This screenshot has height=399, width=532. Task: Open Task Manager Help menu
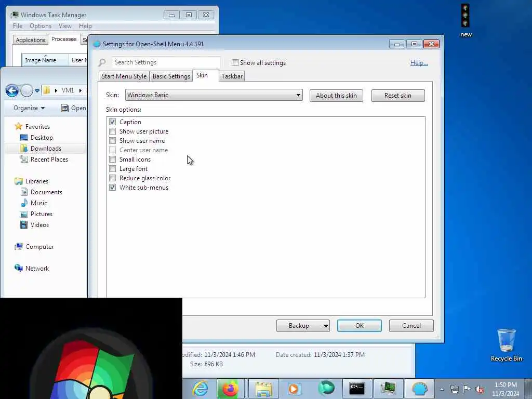pos(85,26)
